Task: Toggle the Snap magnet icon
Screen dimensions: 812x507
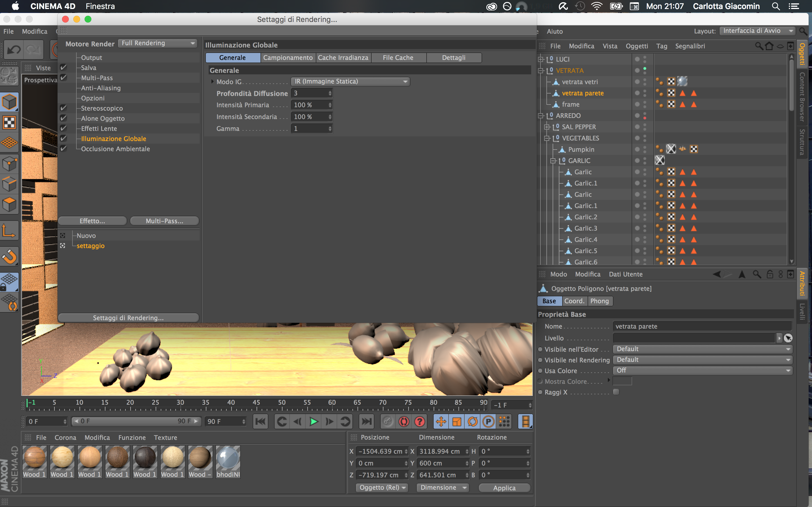Action: tap(9, 257)
